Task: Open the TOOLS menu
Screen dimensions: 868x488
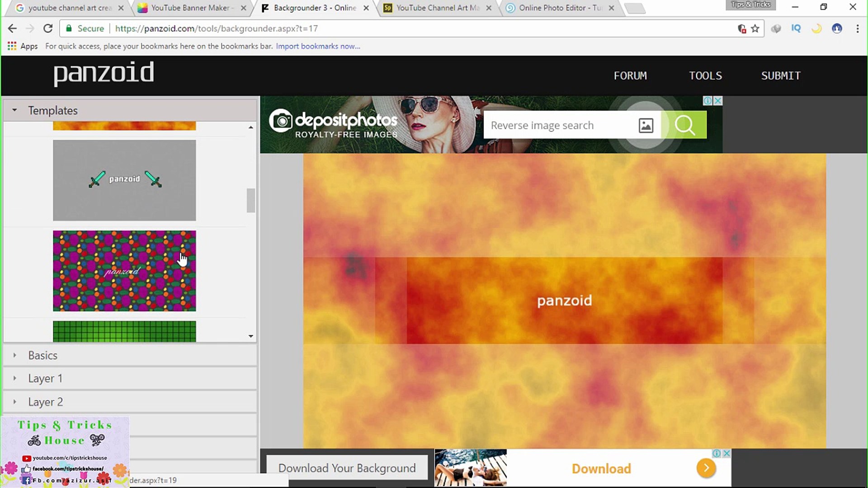Action: coord(705,75)
